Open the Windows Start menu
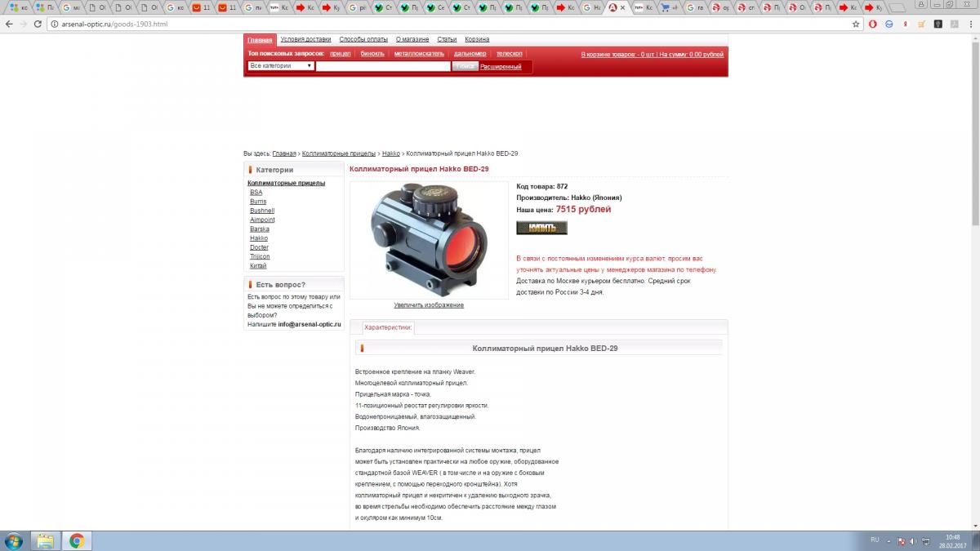Viewport: 980px width, 551px height. tap(13, 540)
